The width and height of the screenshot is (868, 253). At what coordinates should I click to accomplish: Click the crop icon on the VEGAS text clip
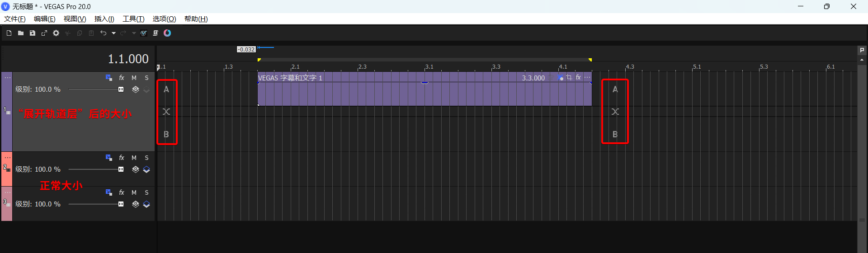pyautogui.click(x=569, y=78)
